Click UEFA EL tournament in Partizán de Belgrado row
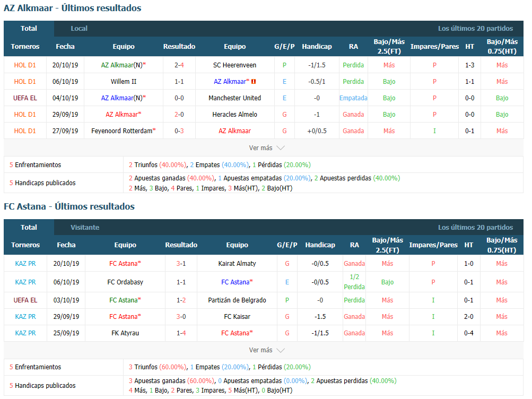The image size is (532, 399). (x=25, y=300)
